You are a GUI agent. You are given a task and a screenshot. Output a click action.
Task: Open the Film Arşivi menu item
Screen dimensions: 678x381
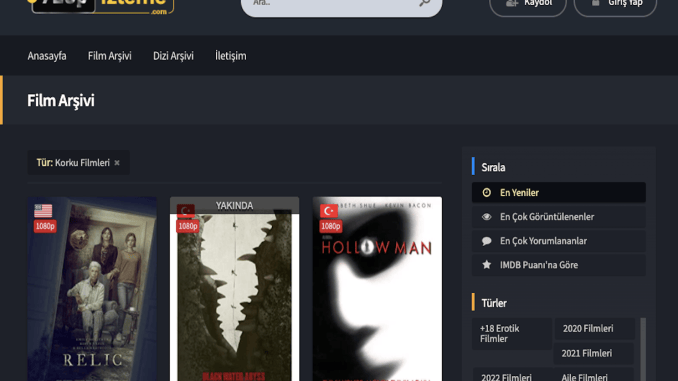coord(109,56)
